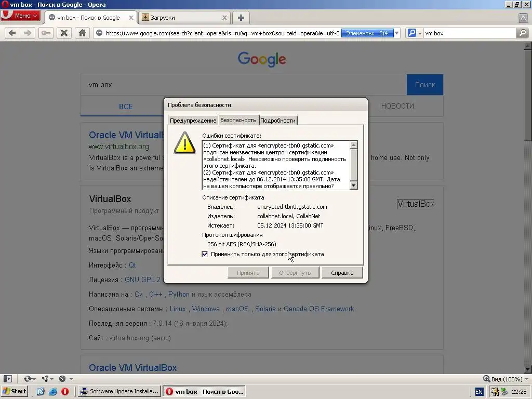532x399 pixels.
Task: Open the macOS operating system link
Action: [x=237, y=309]
